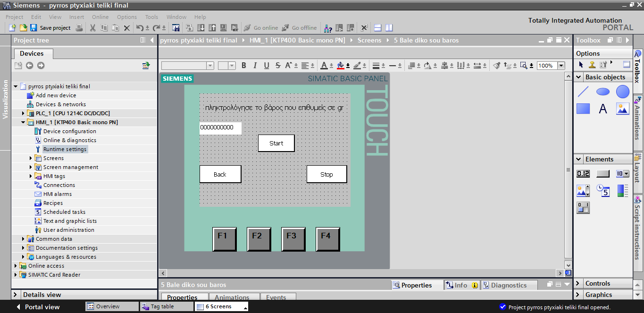Click the Upload from device icon
Screen dimensions: 644x313
(212, 28)
